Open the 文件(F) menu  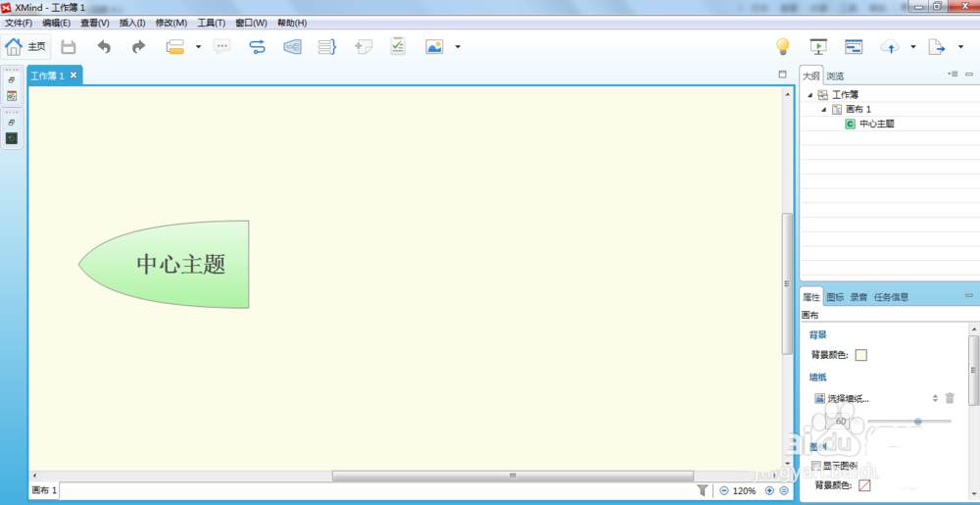tap(19, 23)
